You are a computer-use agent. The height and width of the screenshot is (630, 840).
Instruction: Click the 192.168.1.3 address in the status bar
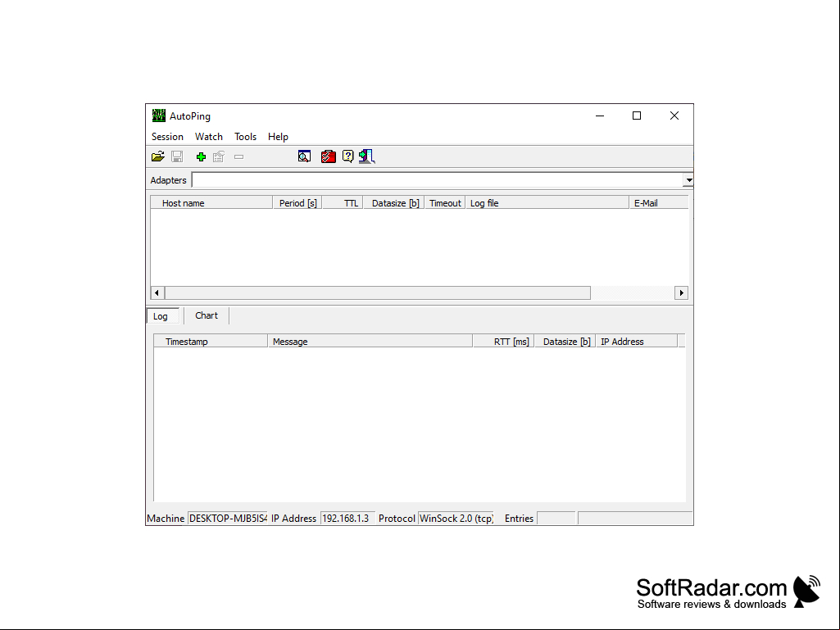point(347,518)
